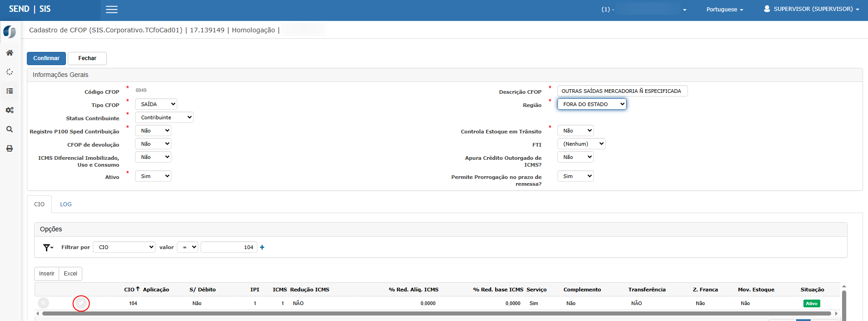Open Controla Estoque em Trânsito dropdown
This screenshot has width=868, height=321.
click(576, 131)
